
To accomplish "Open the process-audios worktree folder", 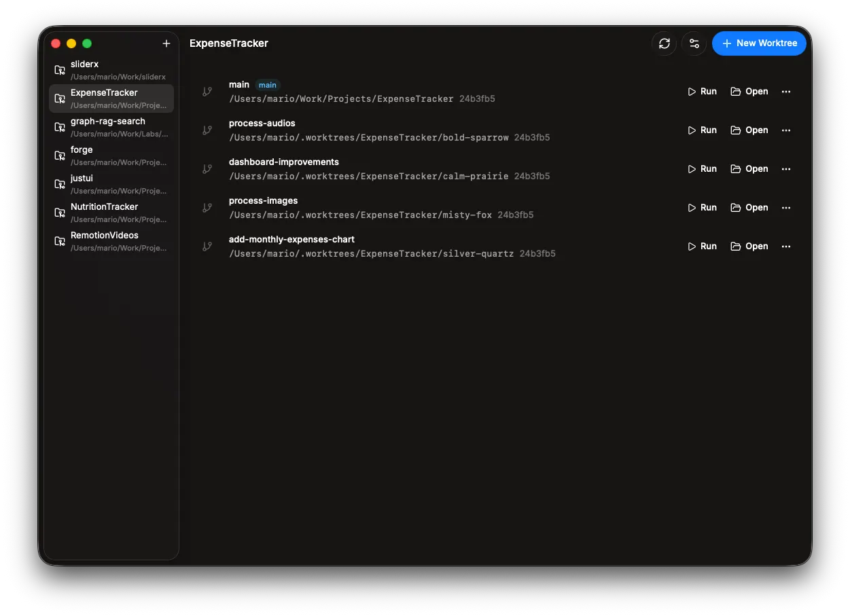I will click(x=749, y=130).
